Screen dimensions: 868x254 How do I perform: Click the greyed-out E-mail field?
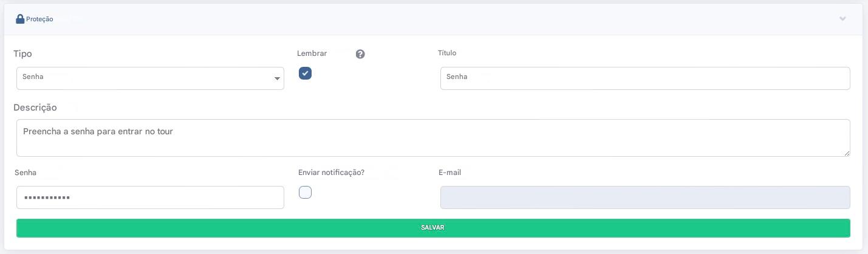coord(644,197)
